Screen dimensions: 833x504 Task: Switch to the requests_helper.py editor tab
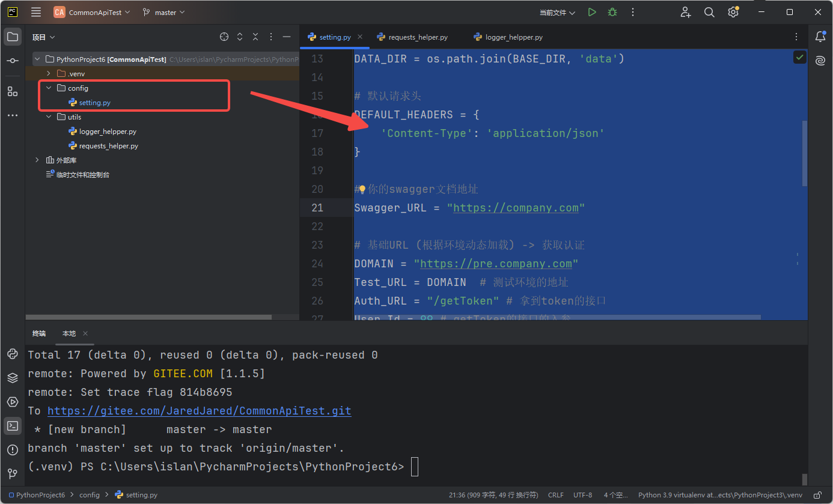coord(413,37)
